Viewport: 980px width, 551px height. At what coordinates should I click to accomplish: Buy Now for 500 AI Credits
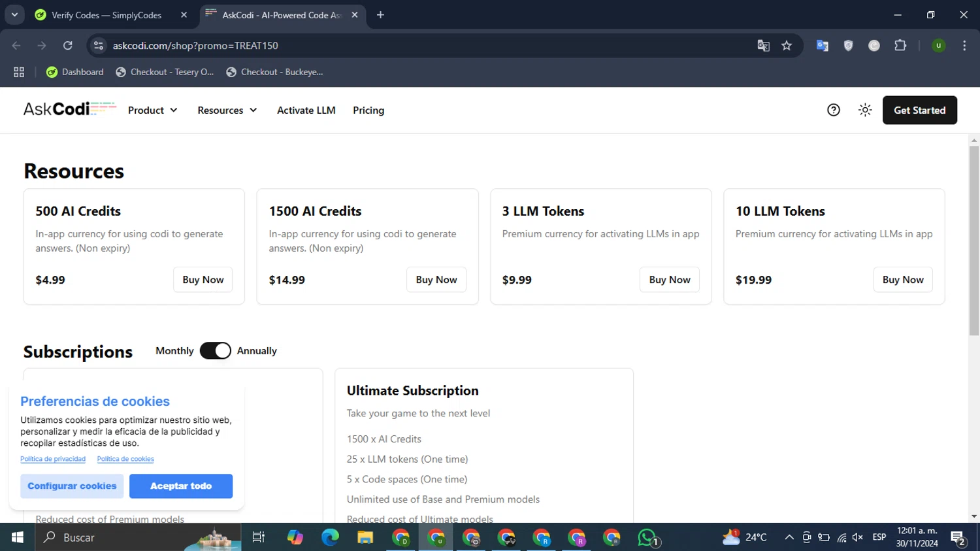[x=203, y=279]
